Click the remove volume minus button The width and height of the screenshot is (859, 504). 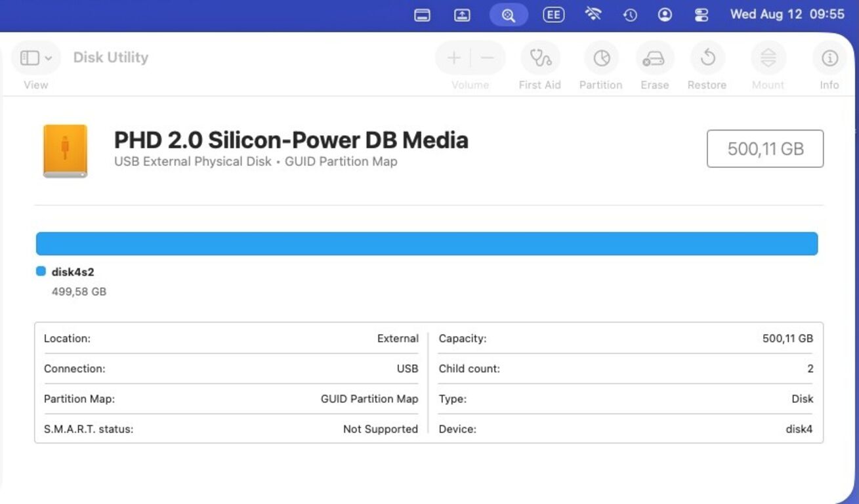[488, 58]
